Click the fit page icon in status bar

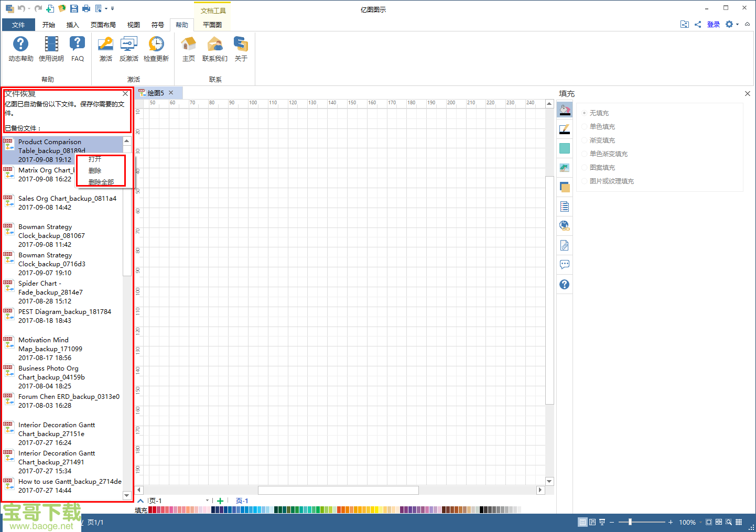(709, 522)
